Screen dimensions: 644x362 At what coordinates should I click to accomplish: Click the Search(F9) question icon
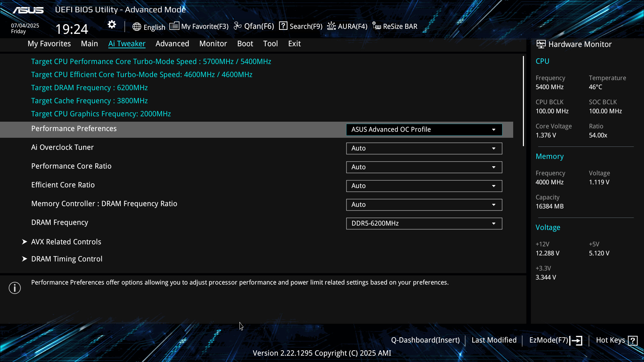(x=283, y=26)
